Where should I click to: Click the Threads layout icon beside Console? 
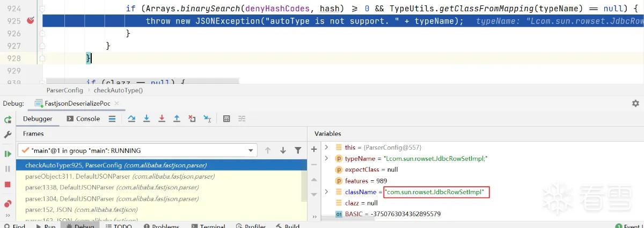pos(112,119)
